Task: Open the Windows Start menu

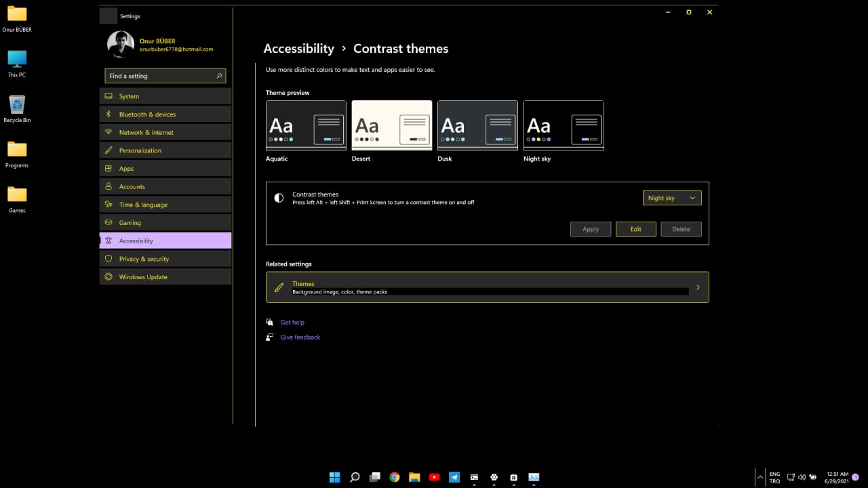Action: click(334, 477)
